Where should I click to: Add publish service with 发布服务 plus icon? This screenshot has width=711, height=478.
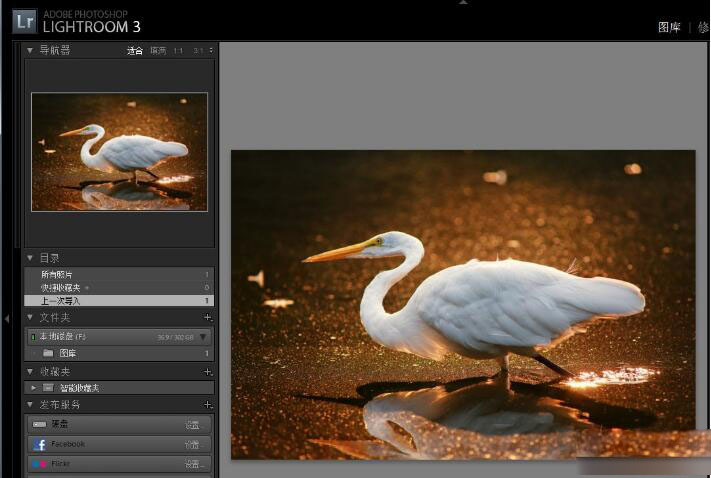coord(207,405)
